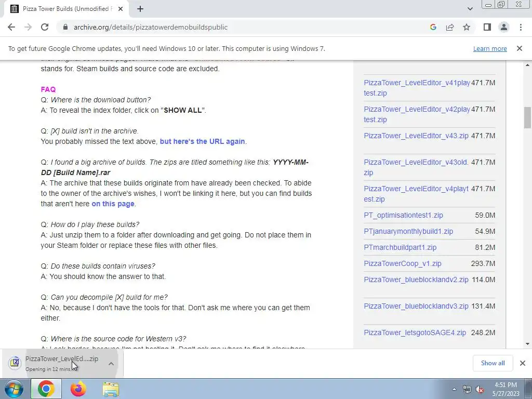This screenshot has width=532, height=399.
Task: Open the tab search chevron
Action: (x=470, y=9)
